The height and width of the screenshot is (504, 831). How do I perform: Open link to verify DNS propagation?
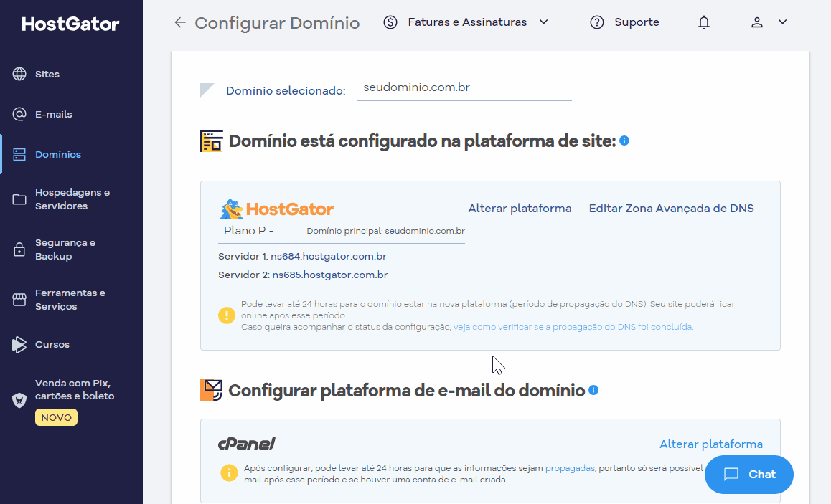pyautogui.click(x=573, y=327)
